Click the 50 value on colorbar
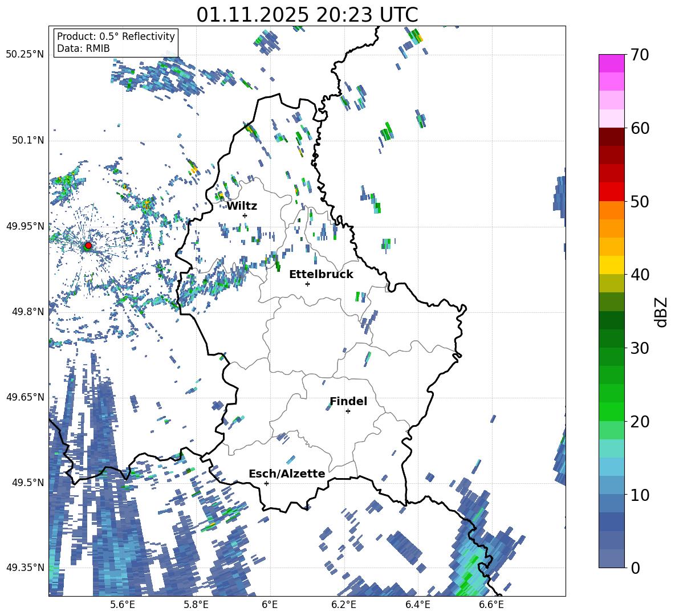This screenshot has height=616, width=675. [640, 202]
